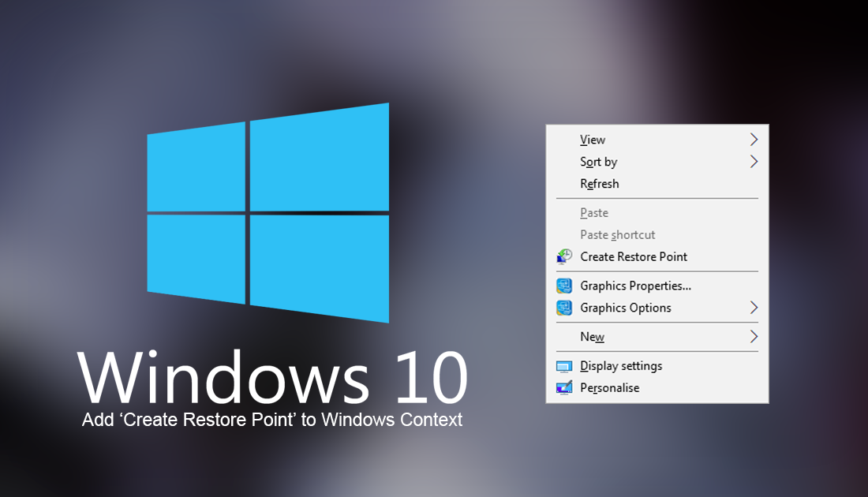Open the Graphics Options entry
This screenshot has height=497, width=868.
pos(657,308)
